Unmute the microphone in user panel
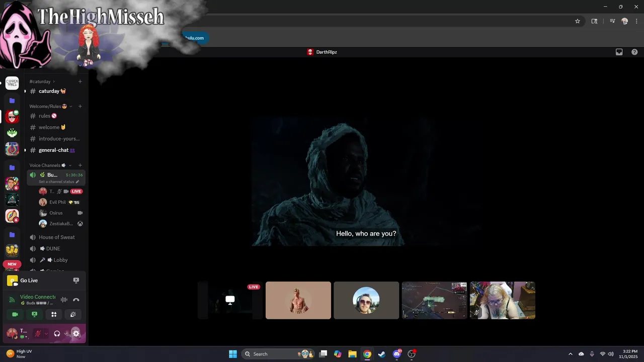The image size is (644, 362). [x=37, y=333]
